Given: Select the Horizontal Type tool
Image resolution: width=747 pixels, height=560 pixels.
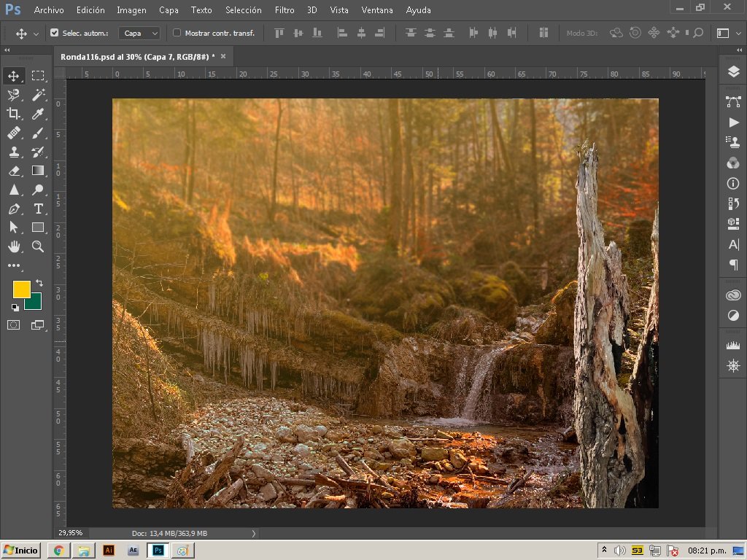Looking at the screenshot, I should [x=38, y=209].
